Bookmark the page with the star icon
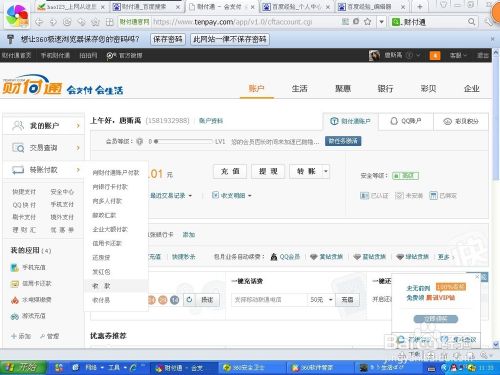Viewport: 500px width, 375px height. tap(368, 22)
